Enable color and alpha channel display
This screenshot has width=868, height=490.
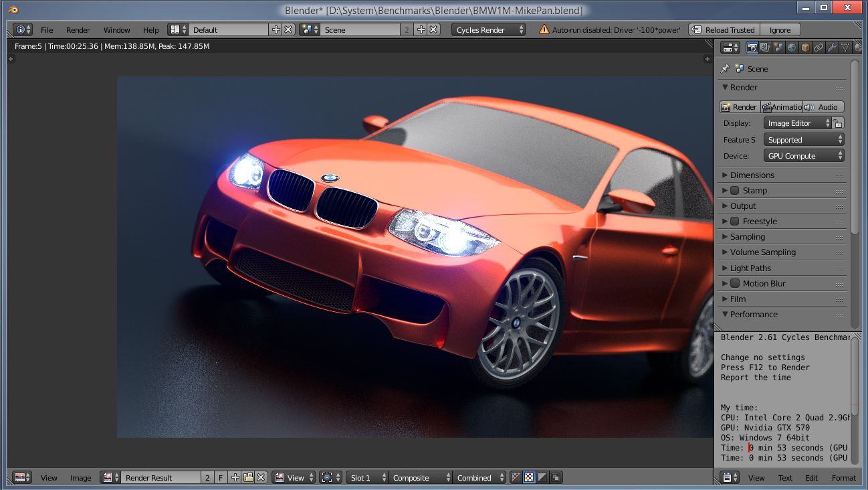529,477
